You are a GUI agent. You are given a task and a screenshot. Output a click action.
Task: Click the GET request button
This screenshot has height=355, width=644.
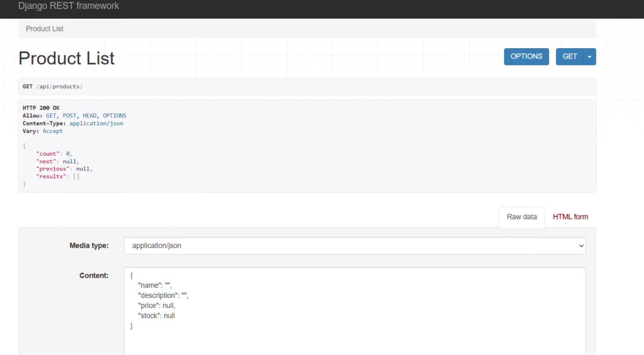click(x=569, y=57)
